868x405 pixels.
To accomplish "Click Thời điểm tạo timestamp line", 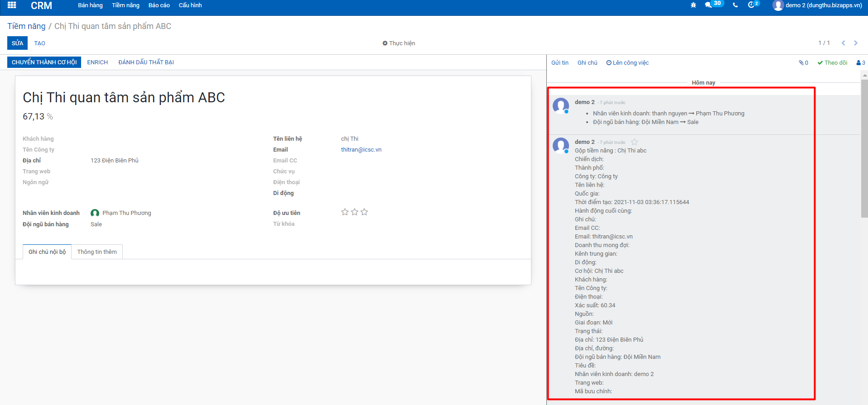I will pyautogui.click(x=632, y=202).
